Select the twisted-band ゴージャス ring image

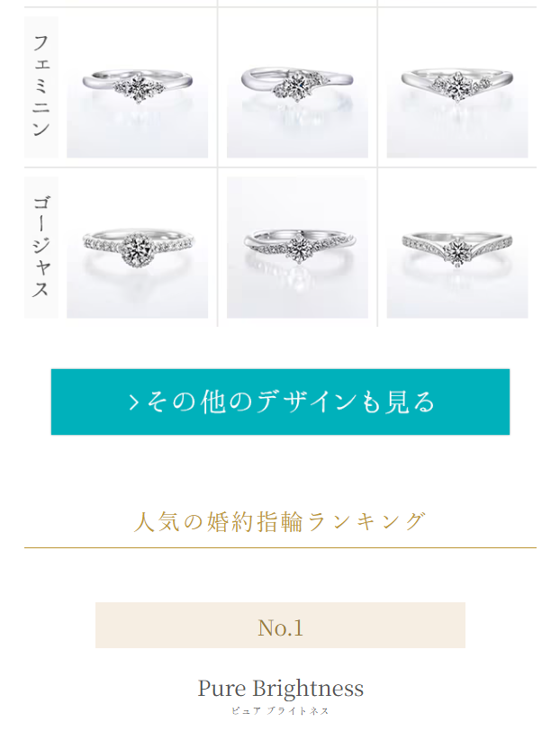click(297, 248)
